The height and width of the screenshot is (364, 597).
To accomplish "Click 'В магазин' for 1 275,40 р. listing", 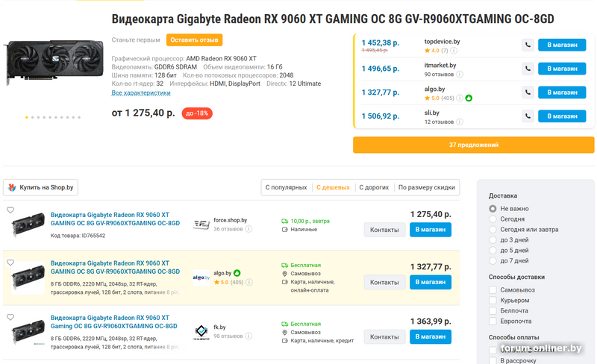I will pyautogui.click(x=431, y=230).
